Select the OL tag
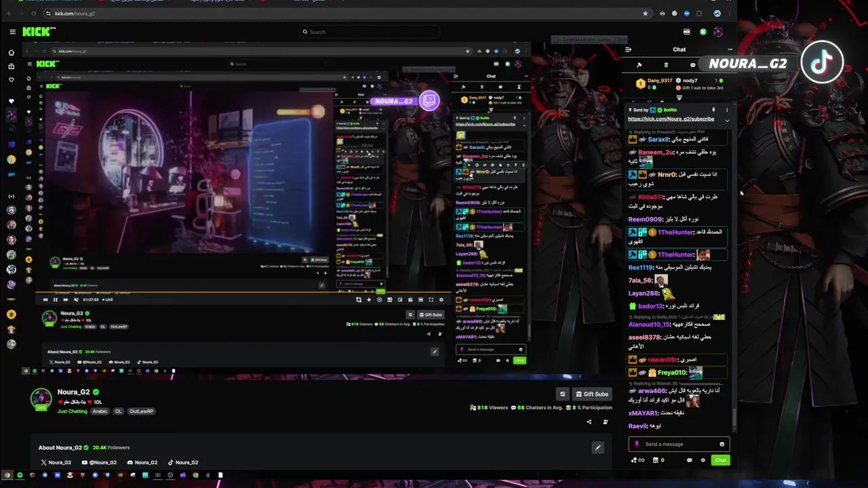Image resolution: width=868 pixels, height=488 pixels. coord(118,411)
